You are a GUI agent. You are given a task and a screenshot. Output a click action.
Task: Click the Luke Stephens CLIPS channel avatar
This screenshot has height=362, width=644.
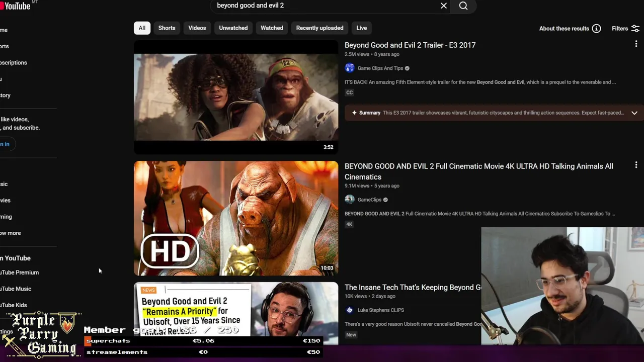point(349,310)
